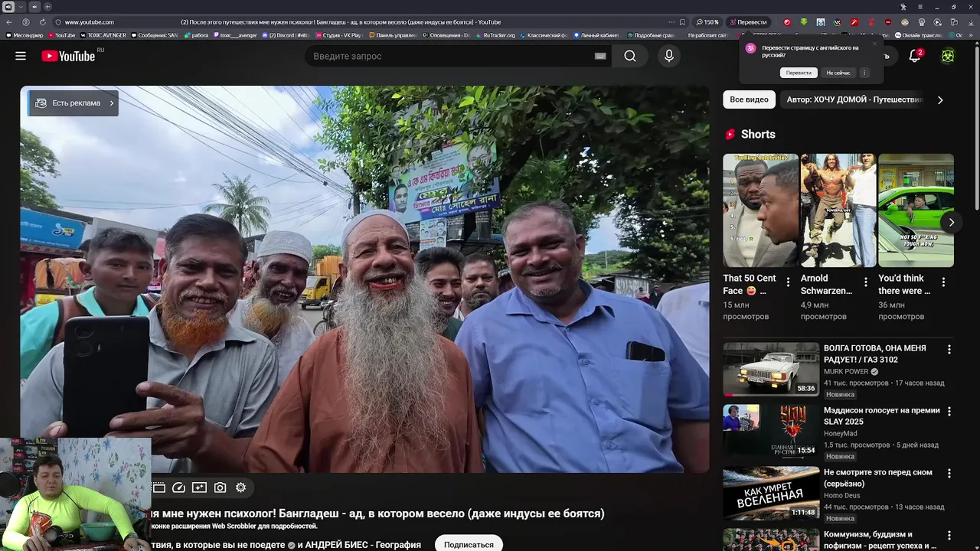Click the video filters sparkle icon
This screenshot has width=980, height=551.
click(199, 487)
